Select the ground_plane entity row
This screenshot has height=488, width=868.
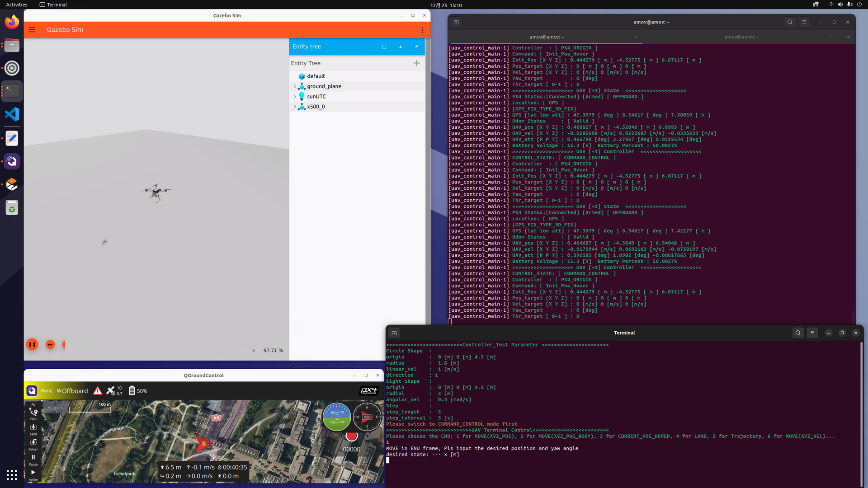click(357, 86)
